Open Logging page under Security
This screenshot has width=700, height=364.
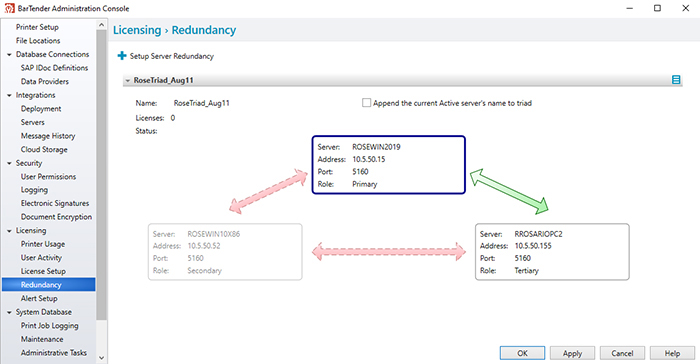[34, 190]
